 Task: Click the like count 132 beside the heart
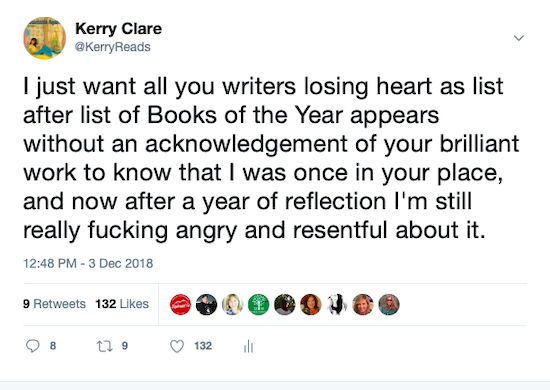click(x=203, y=346)
